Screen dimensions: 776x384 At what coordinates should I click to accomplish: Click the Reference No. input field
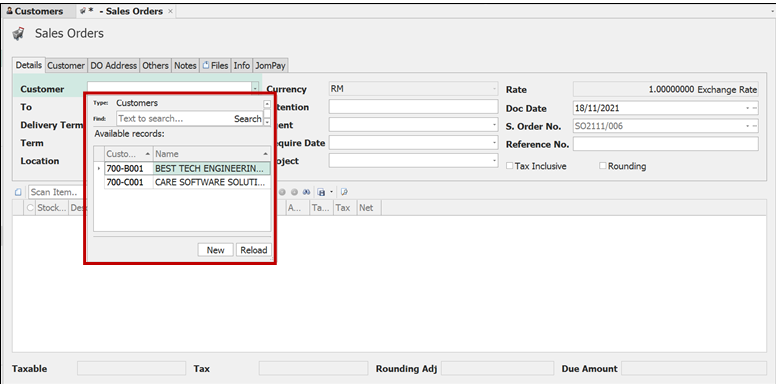tap(666, 144)
